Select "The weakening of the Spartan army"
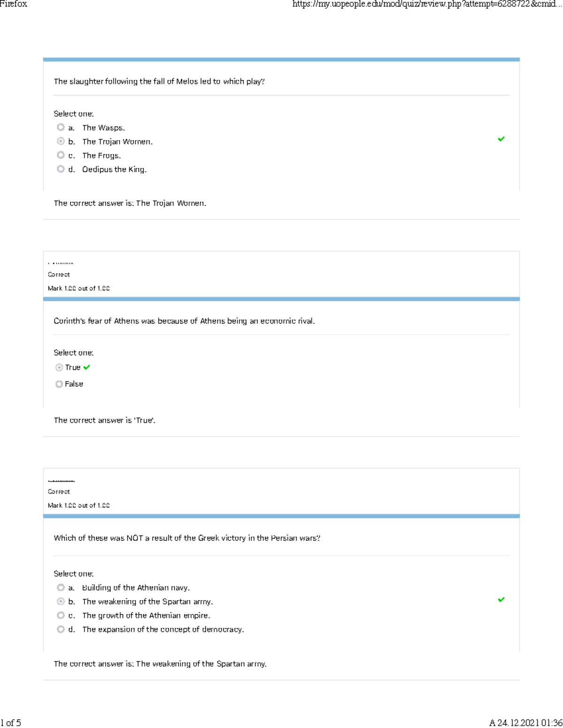This screenshot has width=563, height=728. 61,601
